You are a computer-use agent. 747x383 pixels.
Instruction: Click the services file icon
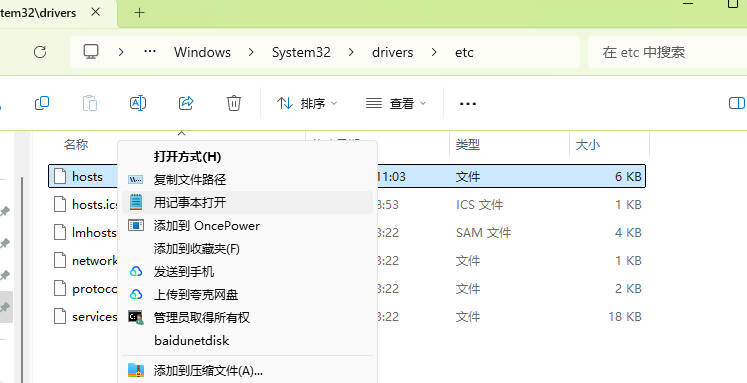60,316
